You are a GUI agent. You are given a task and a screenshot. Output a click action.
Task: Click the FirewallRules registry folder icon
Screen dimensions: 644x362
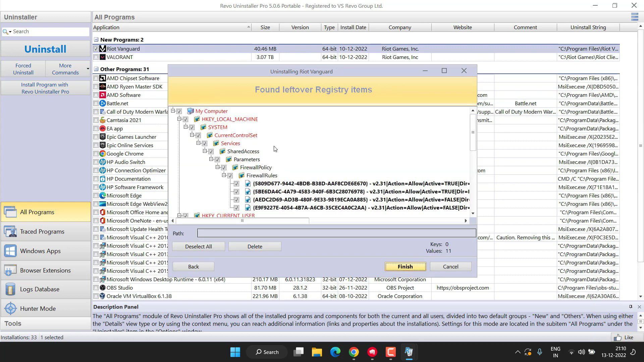pyautogui.click(x=241, y=176)
